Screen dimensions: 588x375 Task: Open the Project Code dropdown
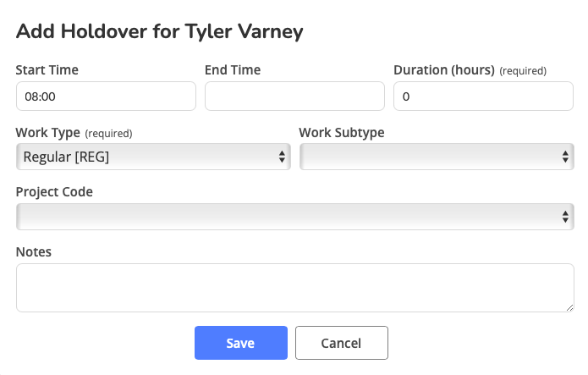pos(295,217)
